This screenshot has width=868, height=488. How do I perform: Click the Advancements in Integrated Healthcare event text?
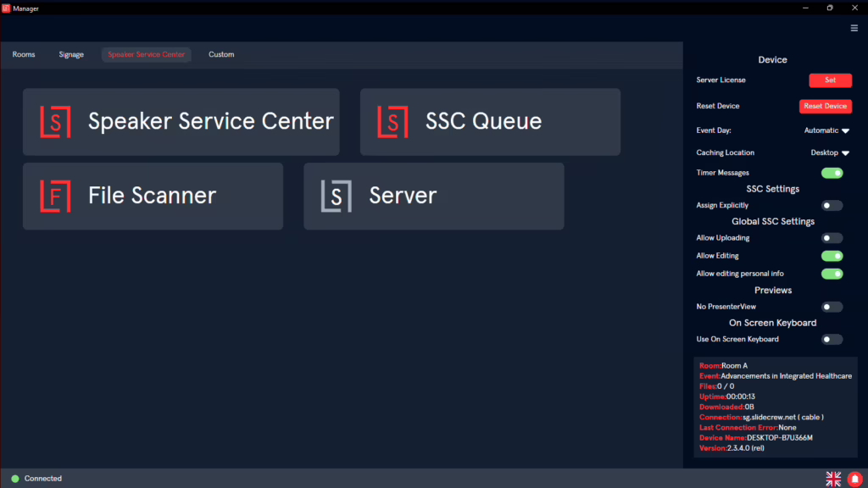[786, 376]
